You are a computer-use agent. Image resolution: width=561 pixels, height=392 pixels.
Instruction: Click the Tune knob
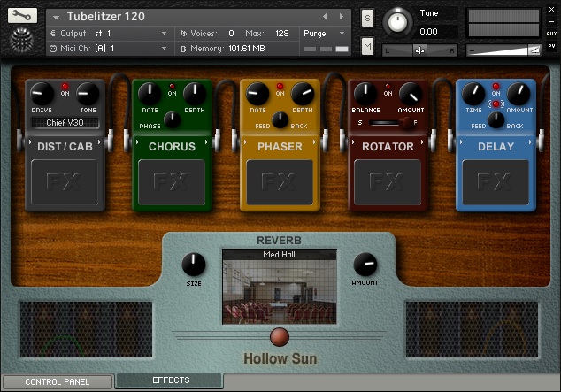[400, 22]
